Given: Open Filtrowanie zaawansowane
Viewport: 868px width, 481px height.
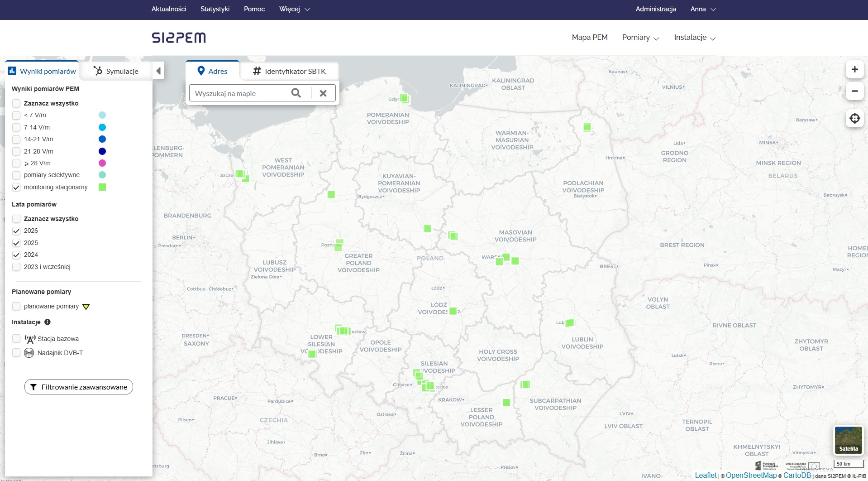Looking at the screenshot, I should pos(79,387).
